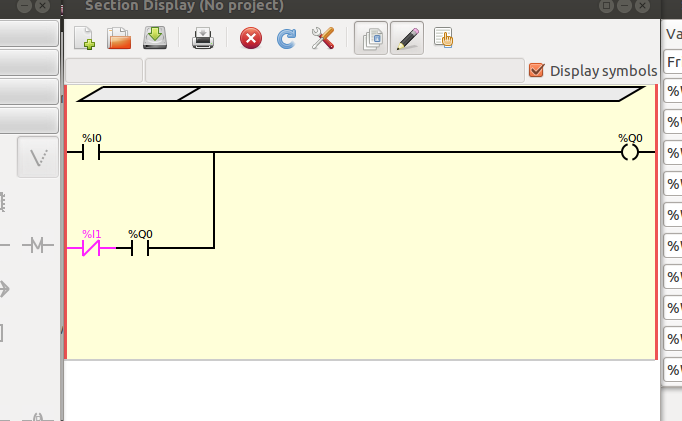Open configuration with wrench and screwdriver icon

click(x=323, y=38)
